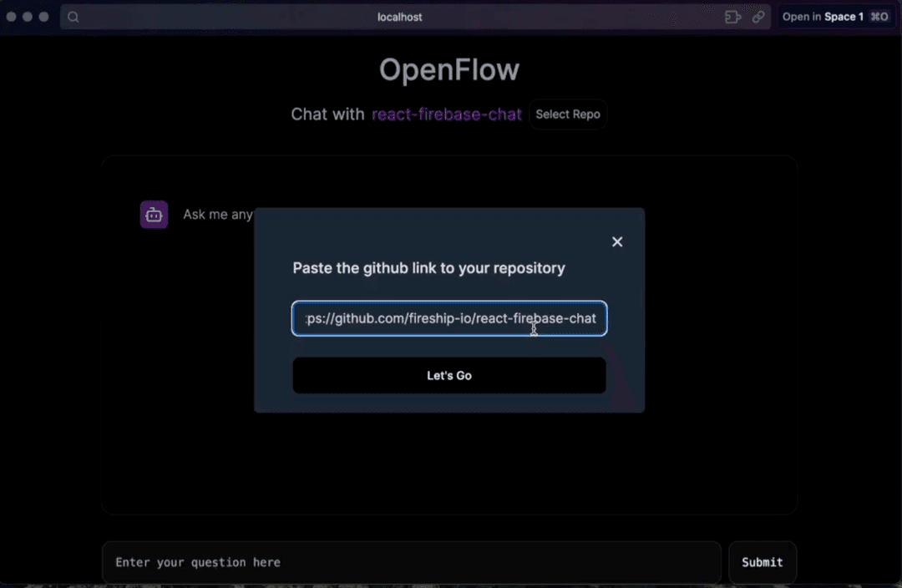Open the react-firebase-chat repository link
This screenshot has width=902, height=588.
coord(446,114)
